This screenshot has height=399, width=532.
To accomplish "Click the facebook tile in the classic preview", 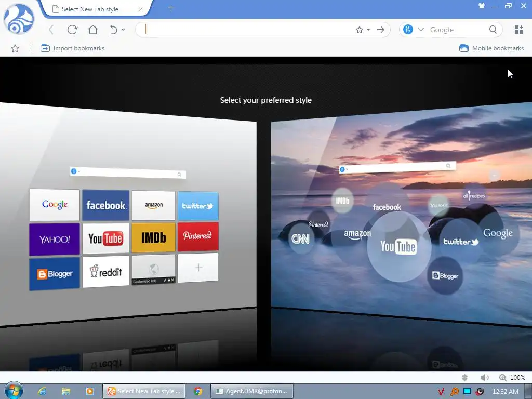I will [x=106, y=205].
